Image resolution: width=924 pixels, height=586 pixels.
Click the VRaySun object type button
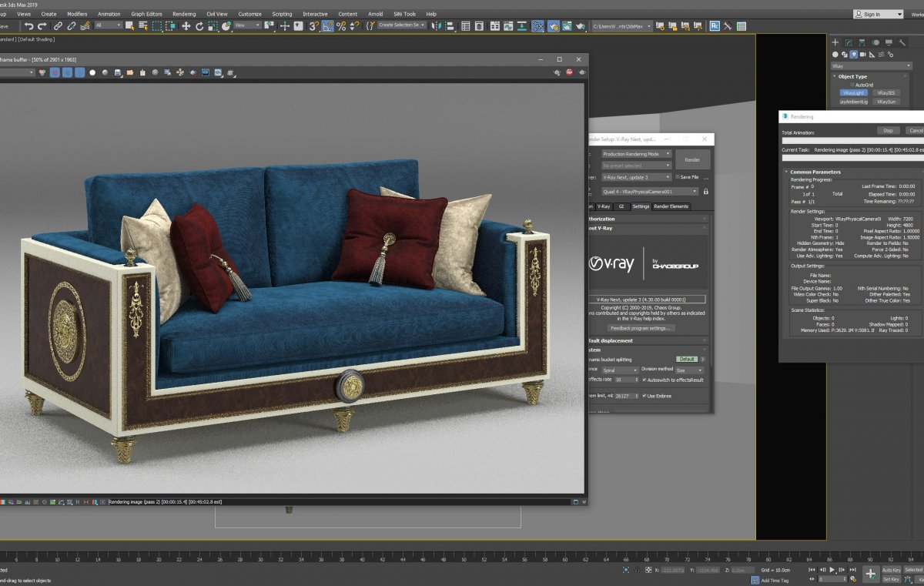tap(888, 101)
